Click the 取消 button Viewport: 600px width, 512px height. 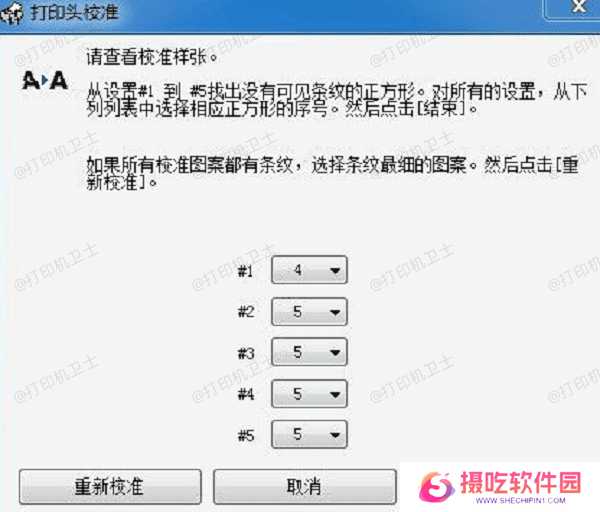coord(305,487)
